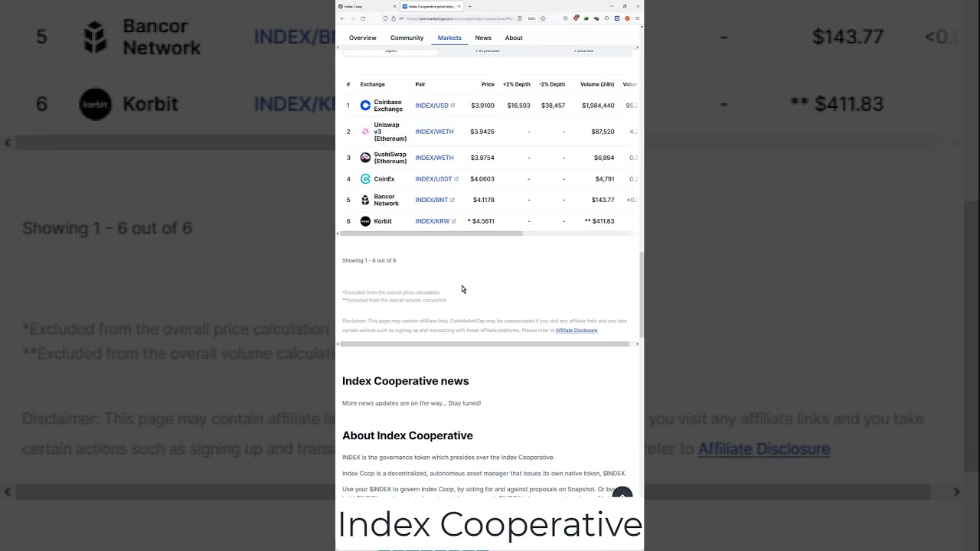Open the INDEX/USD pair link

[x=432, y=106]
